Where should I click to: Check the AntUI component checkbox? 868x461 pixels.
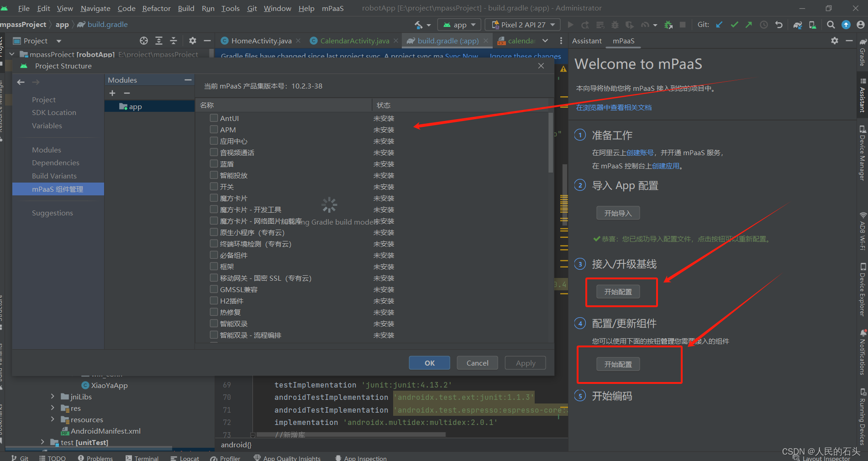[x=213, y=118]
